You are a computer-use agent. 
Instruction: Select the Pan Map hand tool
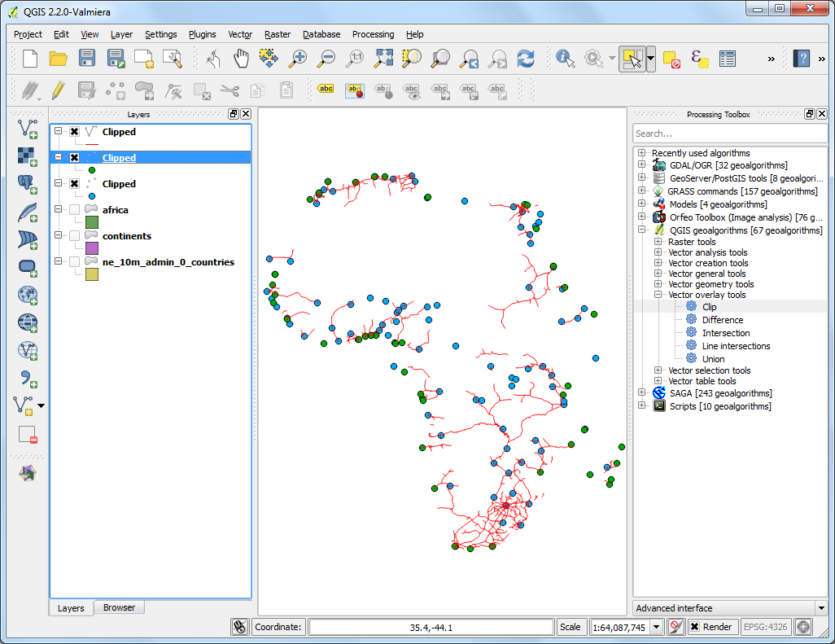tap(241, 58)
